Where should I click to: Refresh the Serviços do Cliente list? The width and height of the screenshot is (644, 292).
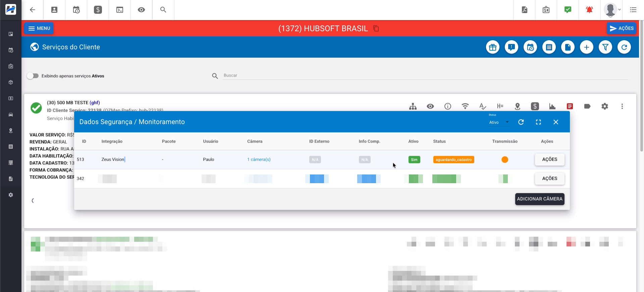624,47
